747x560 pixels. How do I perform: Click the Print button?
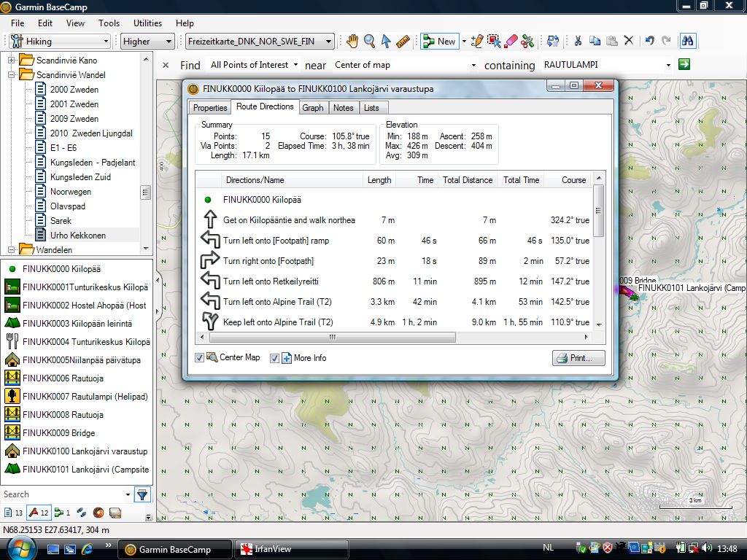coord(578,358)
